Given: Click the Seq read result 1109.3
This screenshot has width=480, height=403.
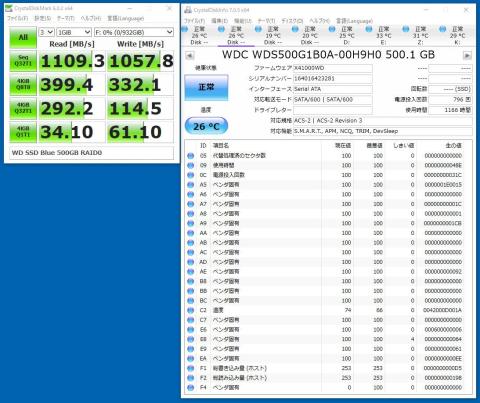Looking at the screenshot, I should (x=72, y=61).
